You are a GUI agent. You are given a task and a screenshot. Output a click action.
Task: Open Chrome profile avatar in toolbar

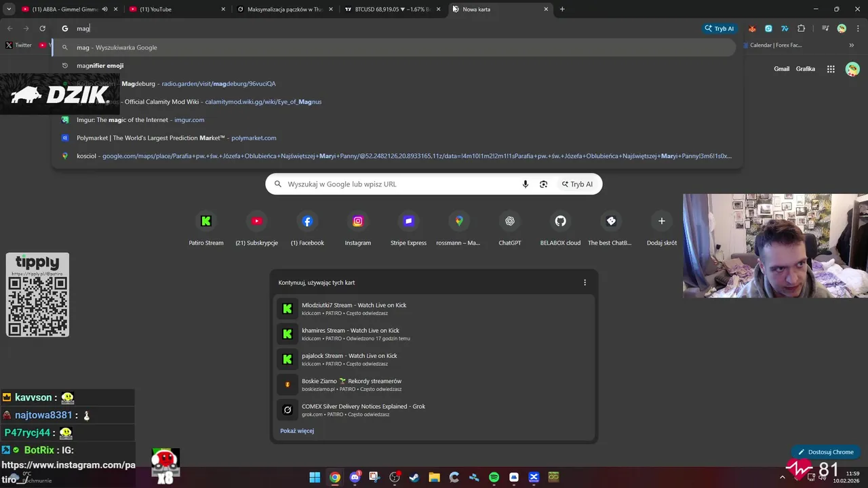842,28
